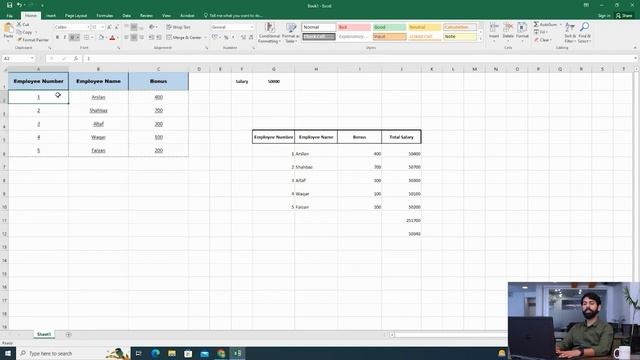Open Find & Select magnifier

click(584, 32)
